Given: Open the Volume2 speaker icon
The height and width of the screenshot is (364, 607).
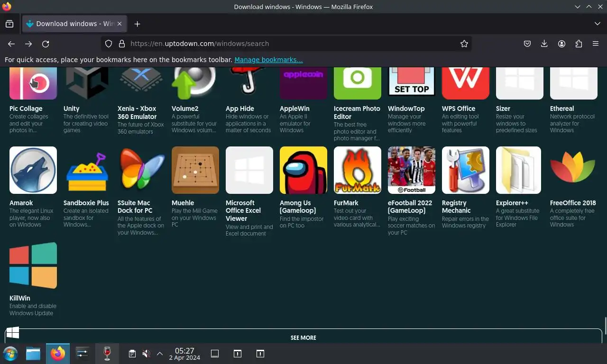Looking at the screenshot, I should click(195, 83).
